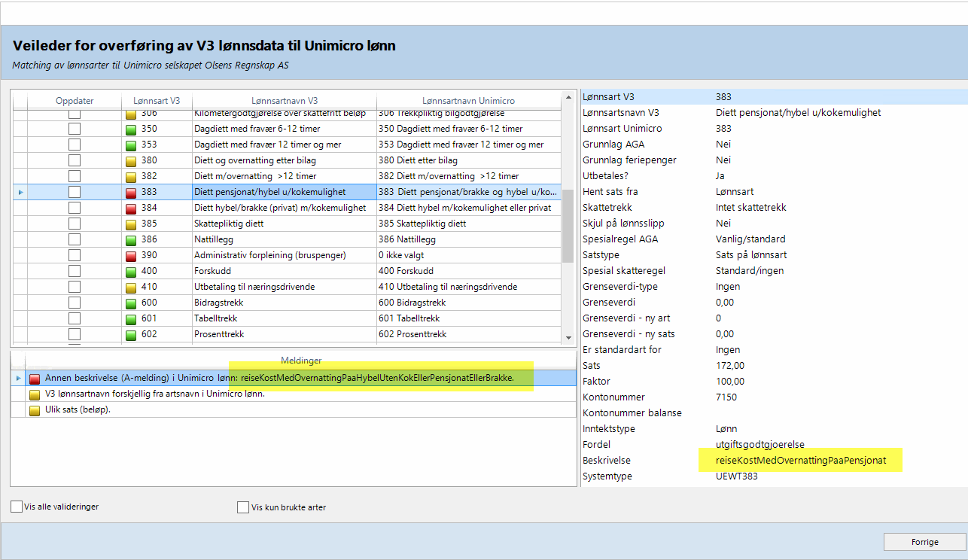The height and width of the screenshot is (560, 968).
Task: Tick the Oppdater checkbox for Nattillegg 386
Action: coord(75,240)
